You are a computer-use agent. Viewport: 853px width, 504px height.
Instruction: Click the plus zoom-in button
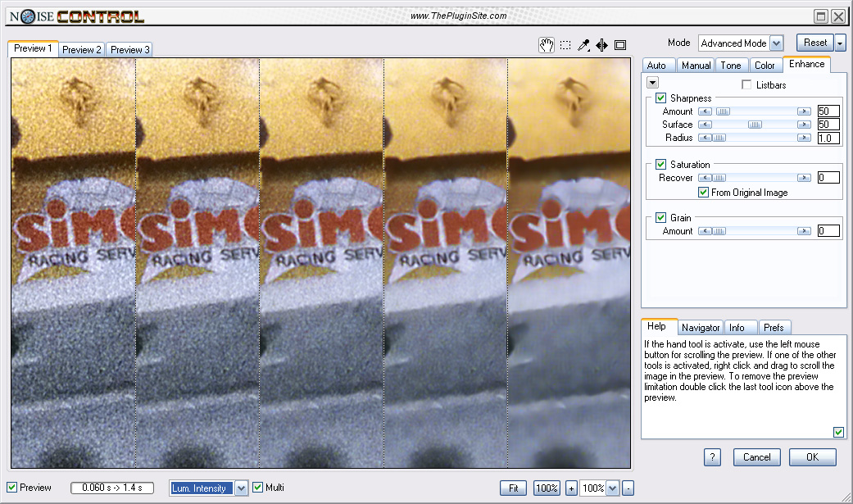[571, 488]
